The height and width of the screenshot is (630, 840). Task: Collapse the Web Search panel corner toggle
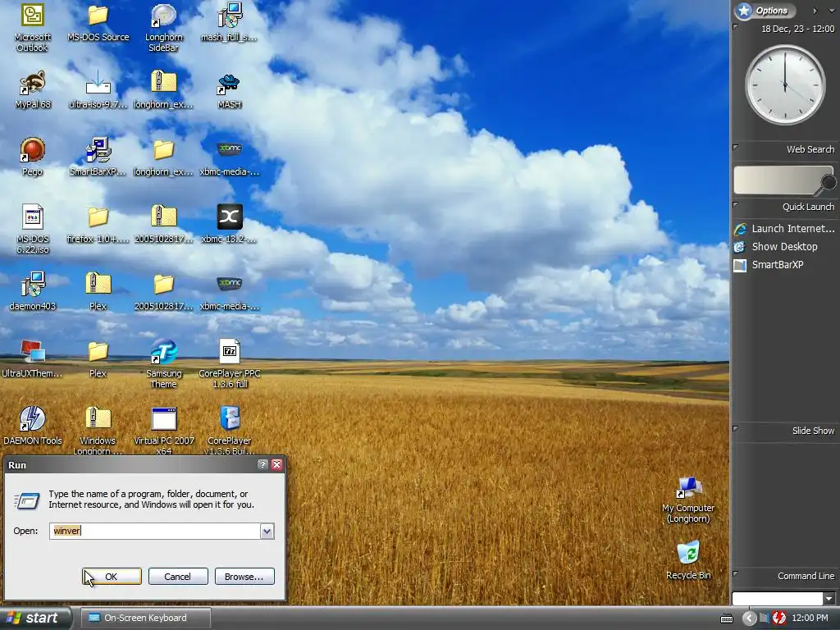[736, 148]
